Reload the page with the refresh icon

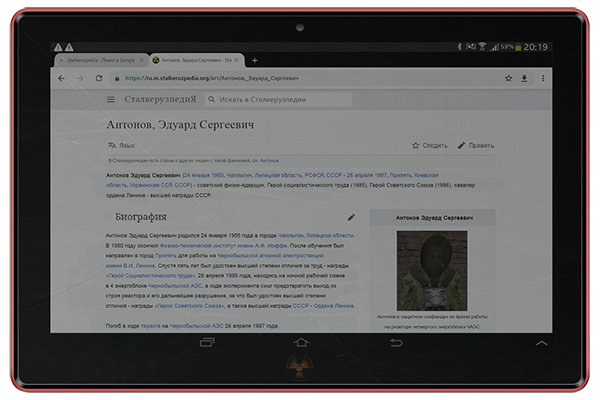99,78
